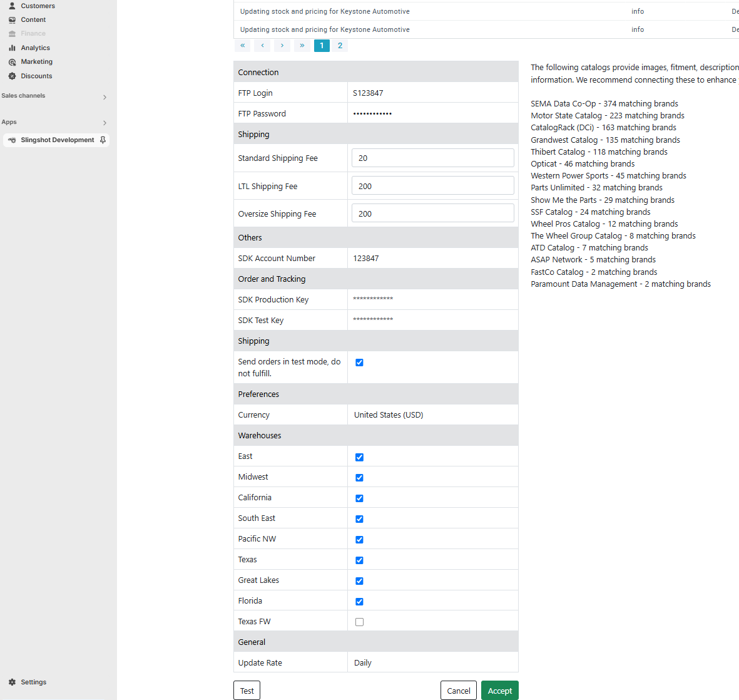739x700 pixels.
Task: Click Thibert Catalog entry
Action: click(x=599, y=152)
